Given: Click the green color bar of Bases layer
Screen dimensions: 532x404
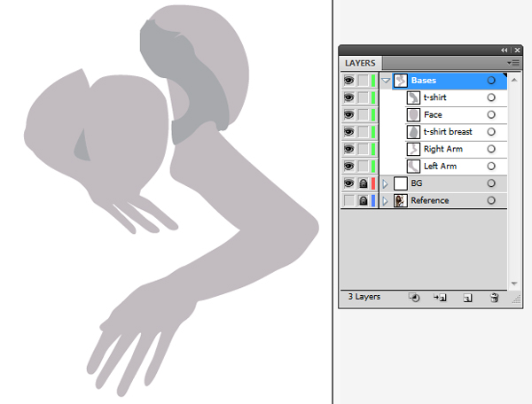Looking at the screenshot, I should (373, 81).
